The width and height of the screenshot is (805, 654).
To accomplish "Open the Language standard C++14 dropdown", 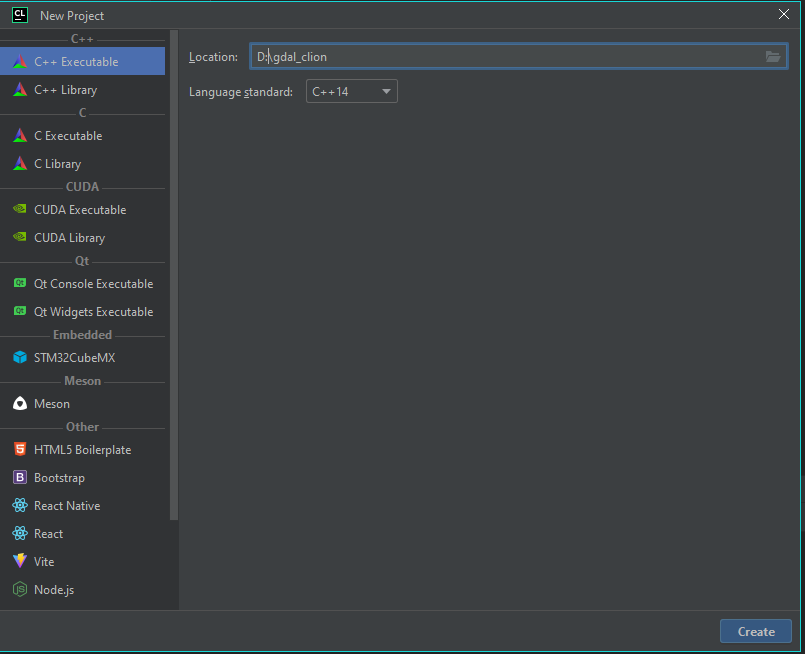I will tap(352, 91).
